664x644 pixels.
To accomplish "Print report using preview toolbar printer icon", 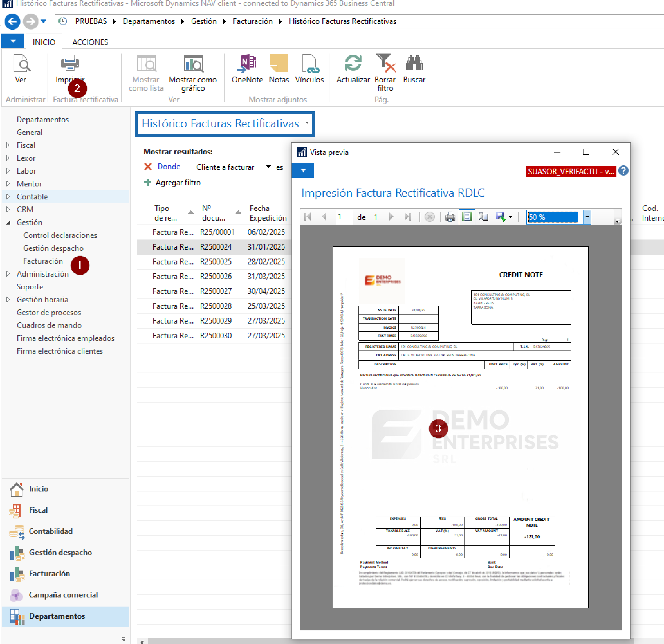I will 450,217.
